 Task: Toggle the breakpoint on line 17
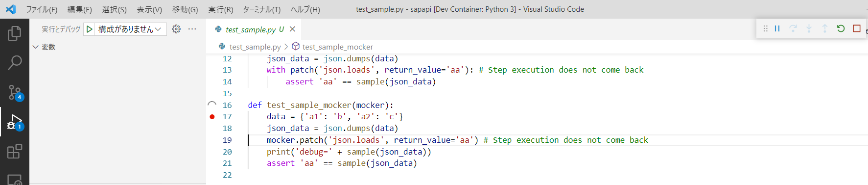coord(212,117)
